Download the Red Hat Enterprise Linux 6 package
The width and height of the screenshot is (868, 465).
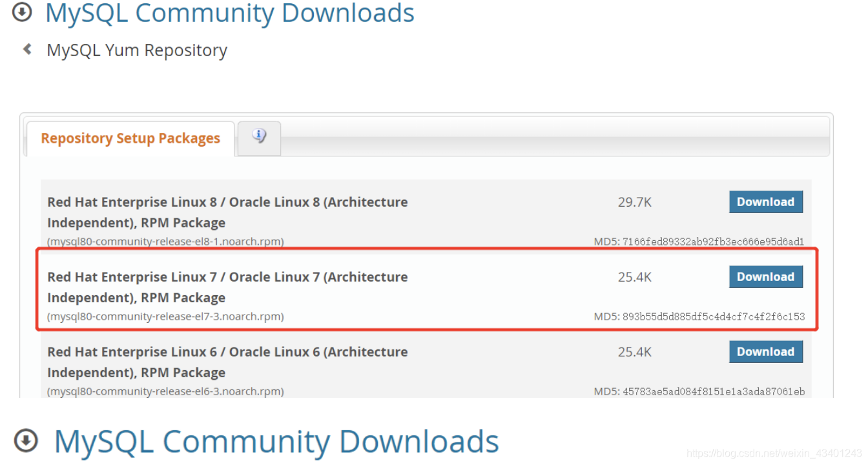(x=766, y=351)
